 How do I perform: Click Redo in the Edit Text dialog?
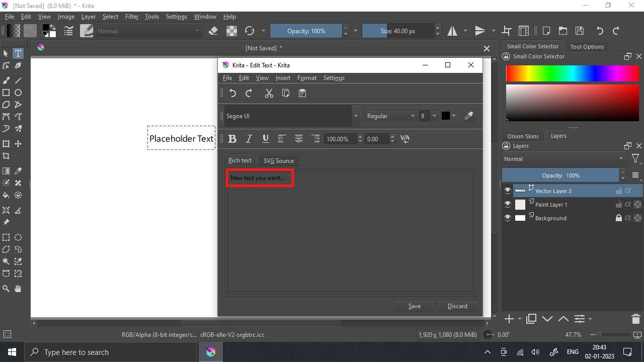coord(249,93)
